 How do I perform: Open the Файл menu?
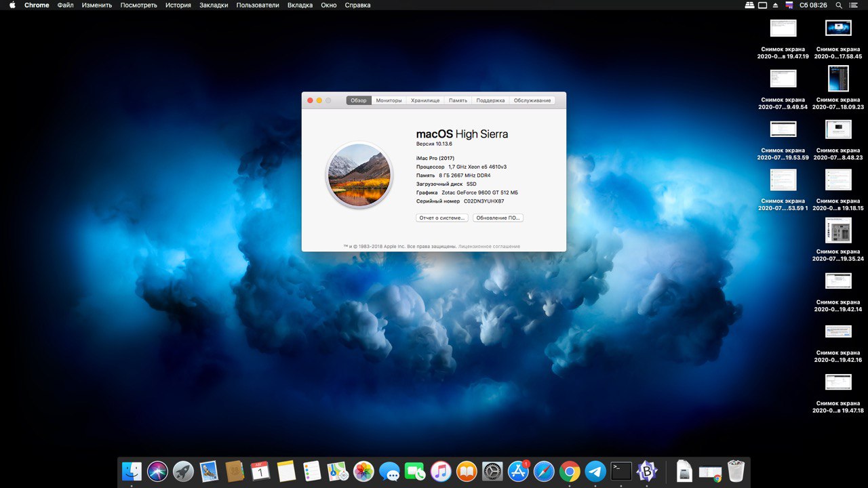pyautogui.click(x=66, y=5)
